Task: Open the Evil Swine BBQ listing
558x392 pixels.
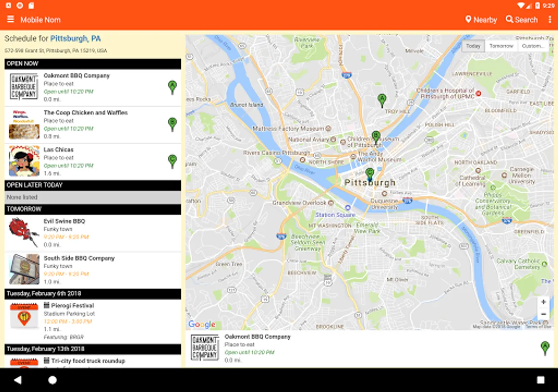Action: (93, 233)
